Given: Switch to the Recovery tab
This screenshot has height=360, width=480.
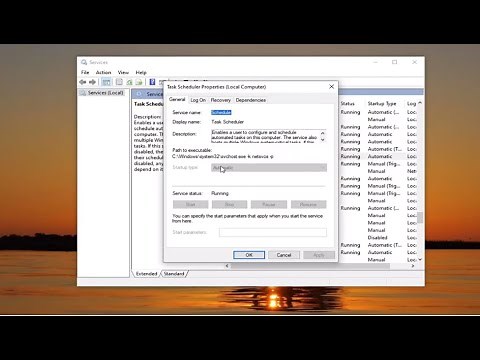Looking at the screenshot, I should (x=220, y=100).
